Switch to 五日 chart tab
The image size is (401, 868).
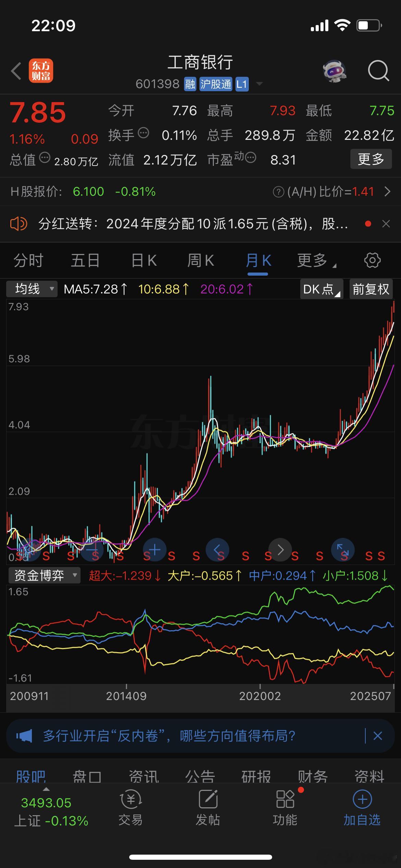pyautogui.click(x=85, y=261)
